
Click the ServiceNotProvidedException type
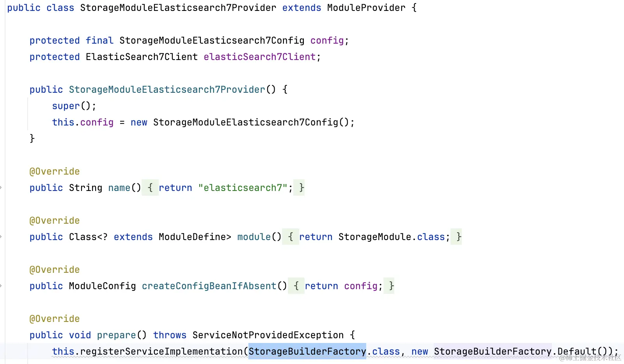[268, 335]
